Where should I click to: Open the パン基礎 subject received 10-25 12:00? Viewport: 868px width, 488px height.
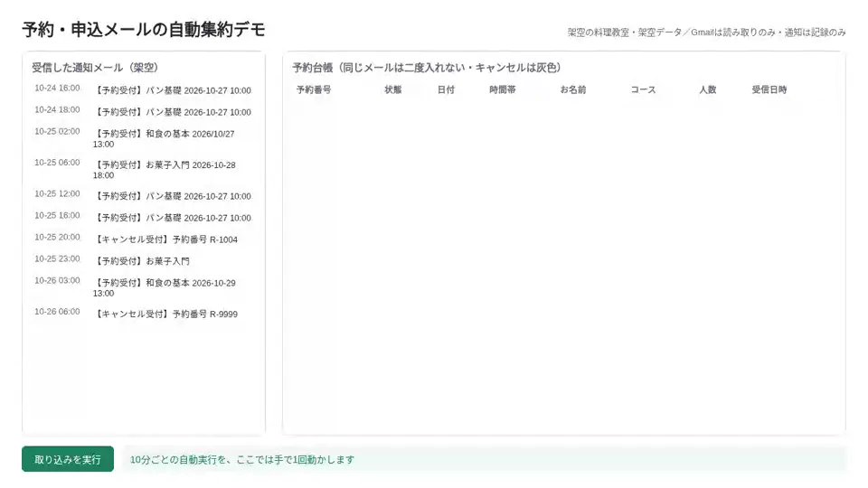click(x=172, y=196)
